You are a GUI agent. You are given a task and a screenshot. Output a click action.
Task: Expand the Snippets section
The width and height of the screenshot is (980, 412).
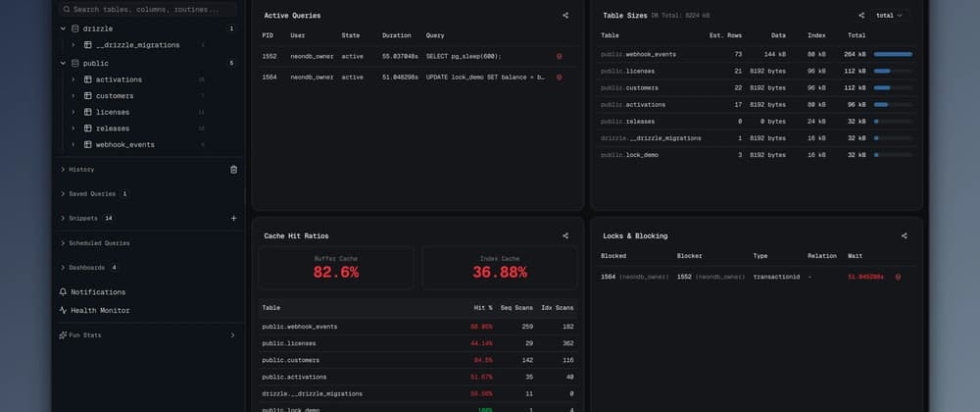tap(79, 218)
